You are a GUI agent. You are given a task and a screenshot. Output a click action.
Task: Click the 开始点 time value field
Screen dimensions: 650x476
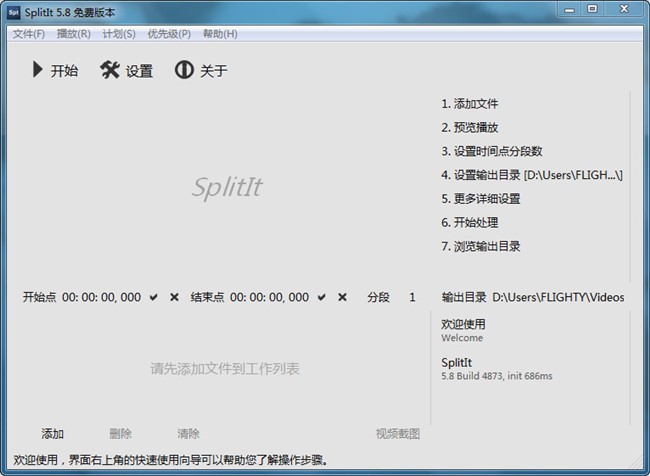[102, 297]
